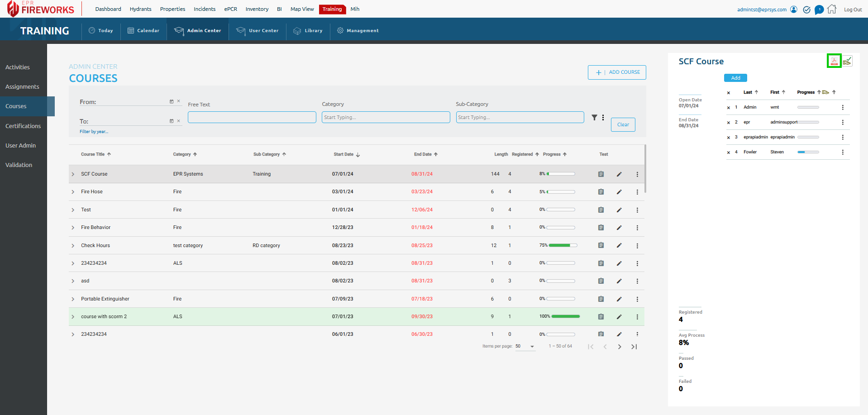
Task: Open the chat notifications bubble
Action: pyautogui.click(x=819, y=10)
